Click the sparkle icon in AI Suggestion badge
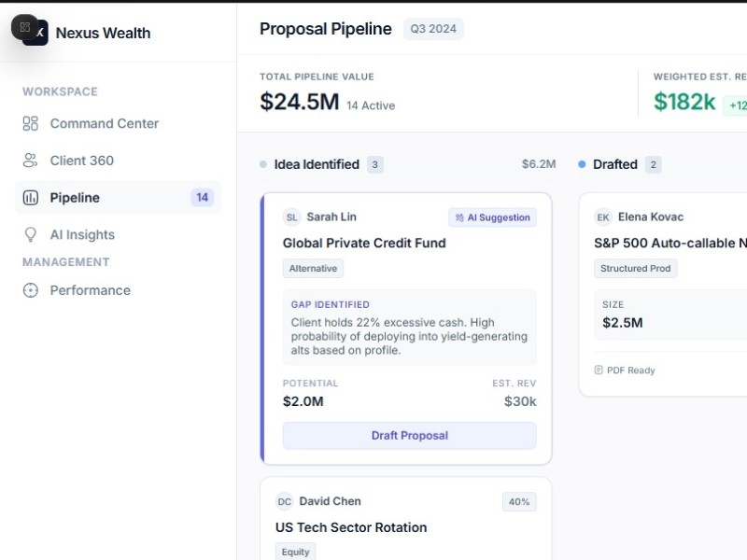This screenshot has height=560, width=747. click(x=459, y=217)
